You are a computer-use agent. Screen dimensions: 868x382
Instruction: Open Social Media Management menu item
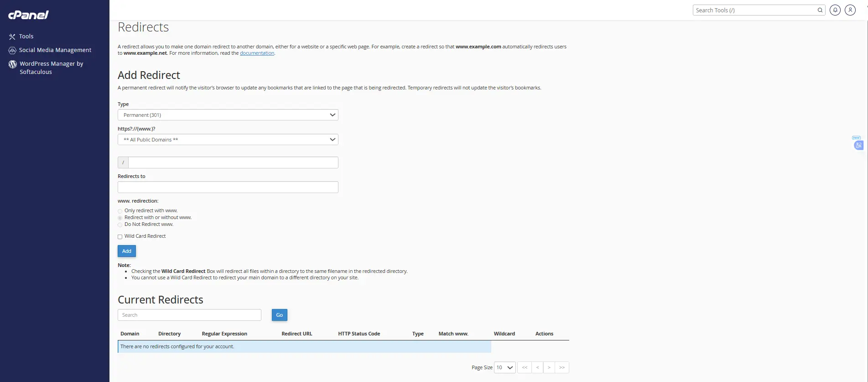pos(55,50)
